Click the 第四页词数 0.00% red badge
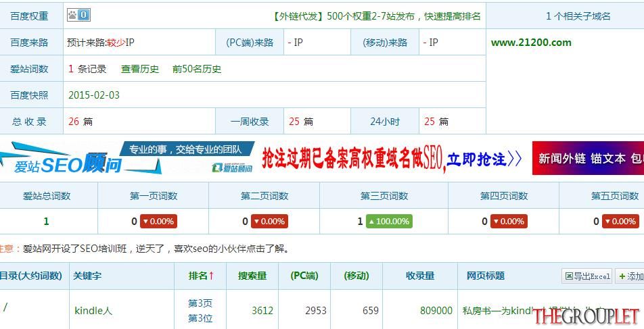This screenshot has width=644, height=329. [509, 222]
